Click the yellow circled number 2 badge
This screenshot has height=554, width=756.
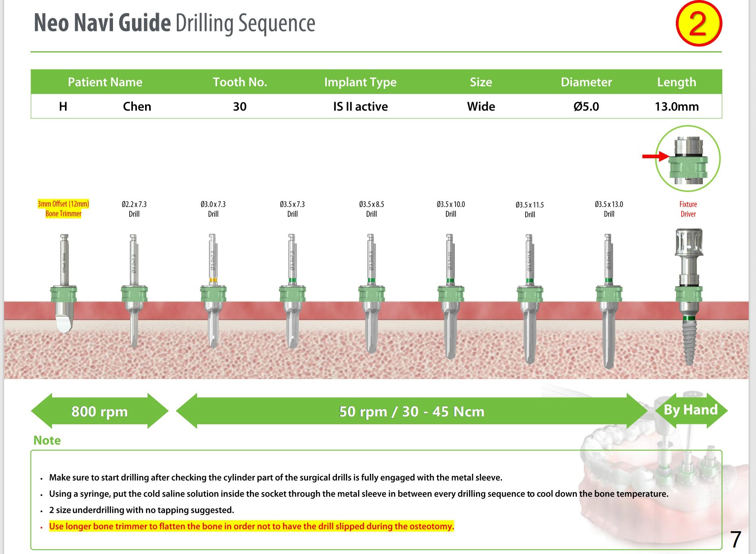[699, 24]
